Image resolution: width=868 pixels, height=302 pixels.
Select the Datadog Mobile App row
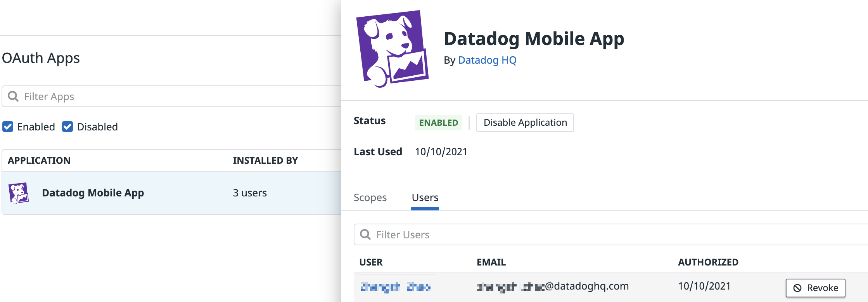click(x=172, y=193)
